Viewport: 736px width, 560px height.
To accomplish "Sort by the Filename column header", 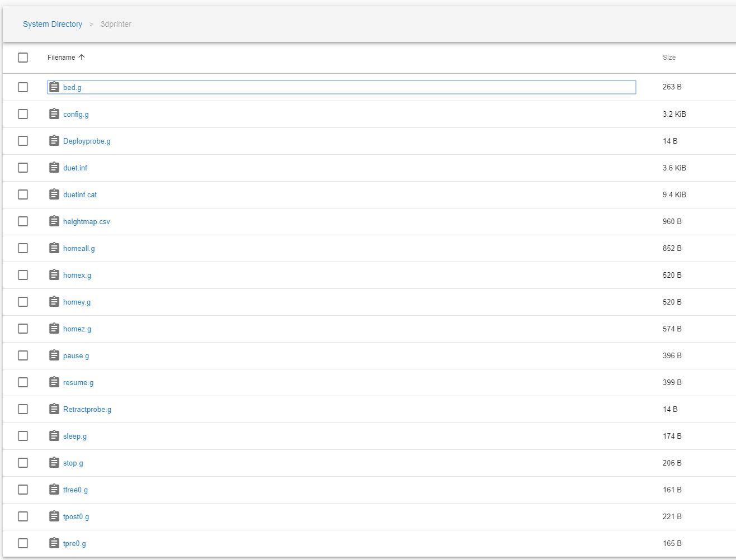I will tap(61, 58).
